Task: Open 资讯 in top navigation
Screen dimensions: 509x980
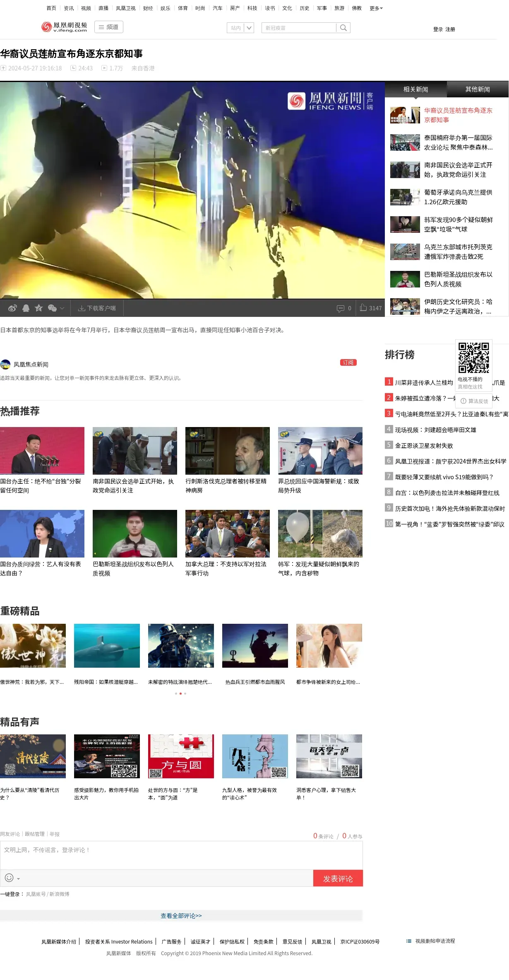Action: pyautogui.click(x=69, y=8)
